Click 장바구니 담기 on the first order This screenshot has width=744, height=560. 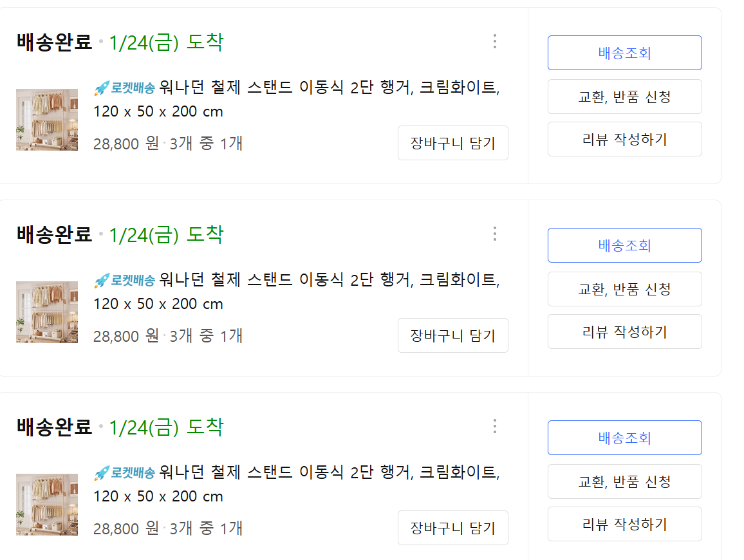tap(452, 143)
